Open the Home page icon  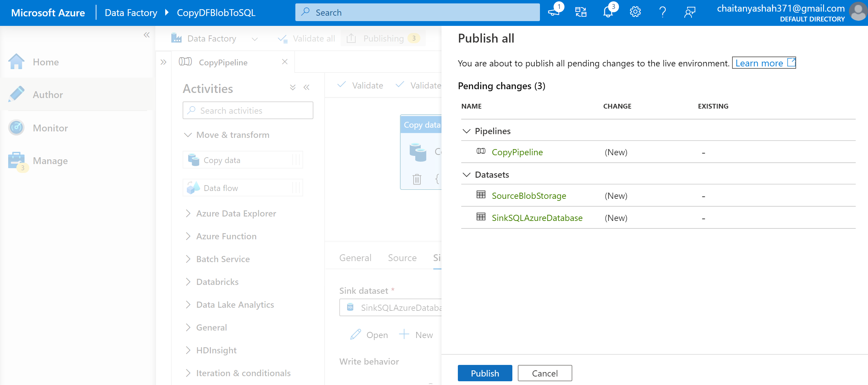16,62
